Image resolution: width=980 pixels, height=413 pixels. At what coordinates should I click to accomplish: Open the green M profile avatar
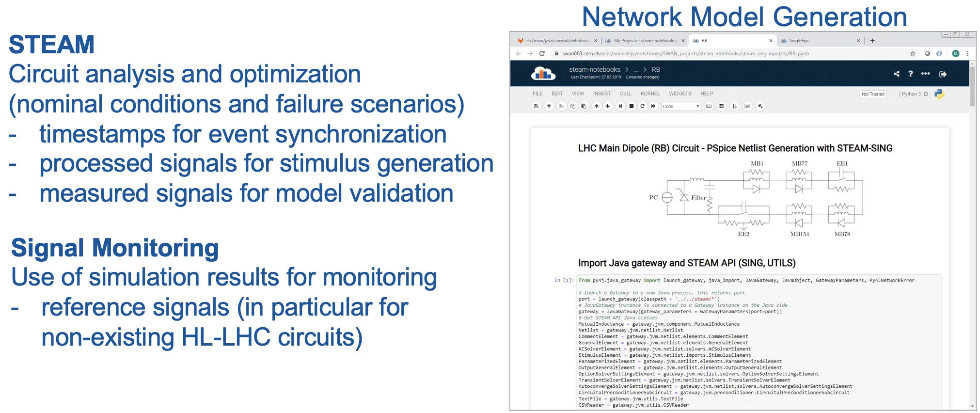(x=955, y=53)
